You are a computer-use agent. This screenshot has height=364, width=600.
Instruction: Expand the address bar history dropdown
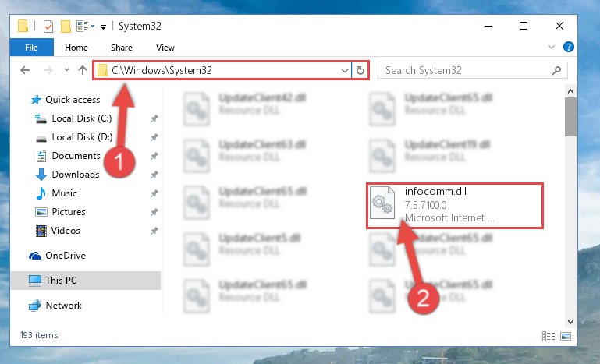[344, 71]
